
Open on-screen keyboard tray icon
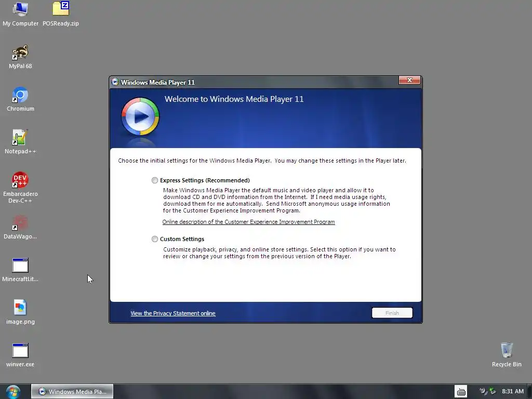point(461,392)
